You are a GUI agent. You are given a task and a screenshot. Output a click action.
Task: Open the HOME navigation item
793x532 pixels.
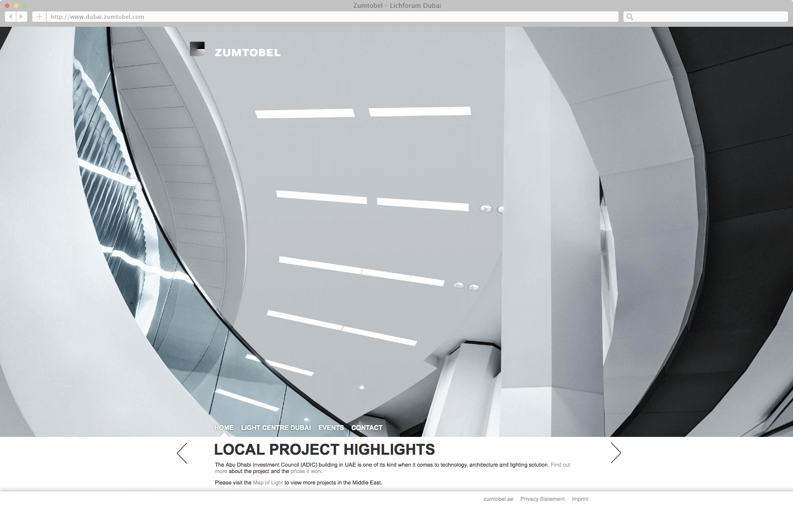tap(224, 427)
